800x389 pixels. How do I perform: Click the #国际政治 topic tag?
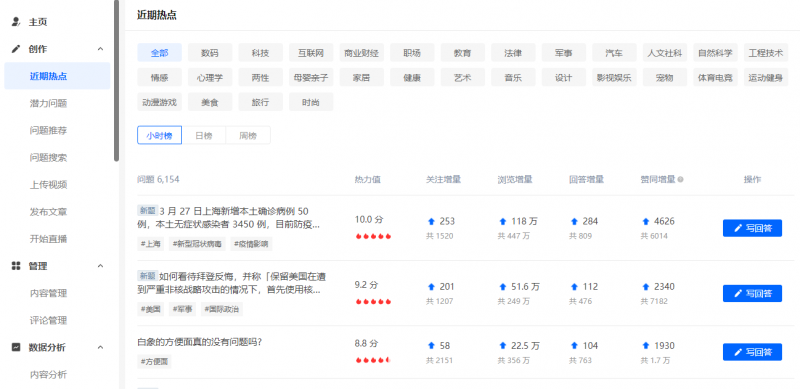pyautogui.click(x=221, y=309)
